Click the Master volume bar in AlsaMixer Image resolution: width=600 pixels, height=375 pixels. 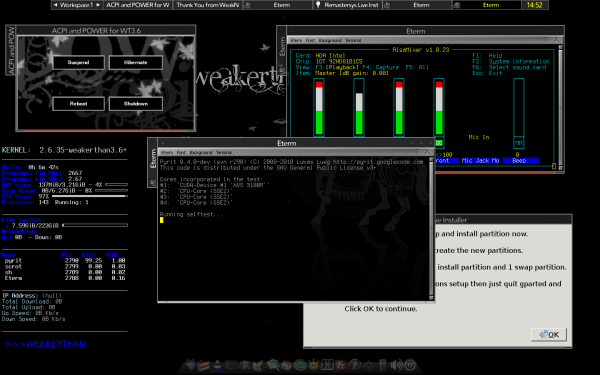pos(319,108)
